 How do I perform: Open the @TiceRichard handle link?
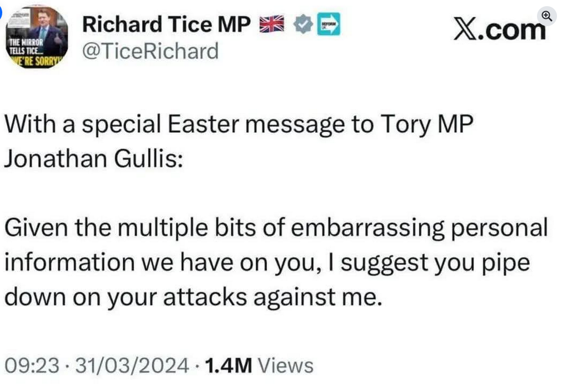(150, 52)
